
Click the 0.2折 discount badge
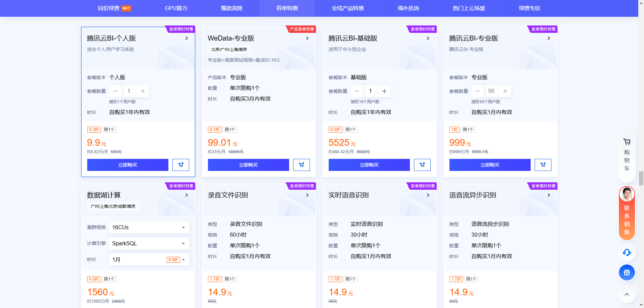(94, 130)
